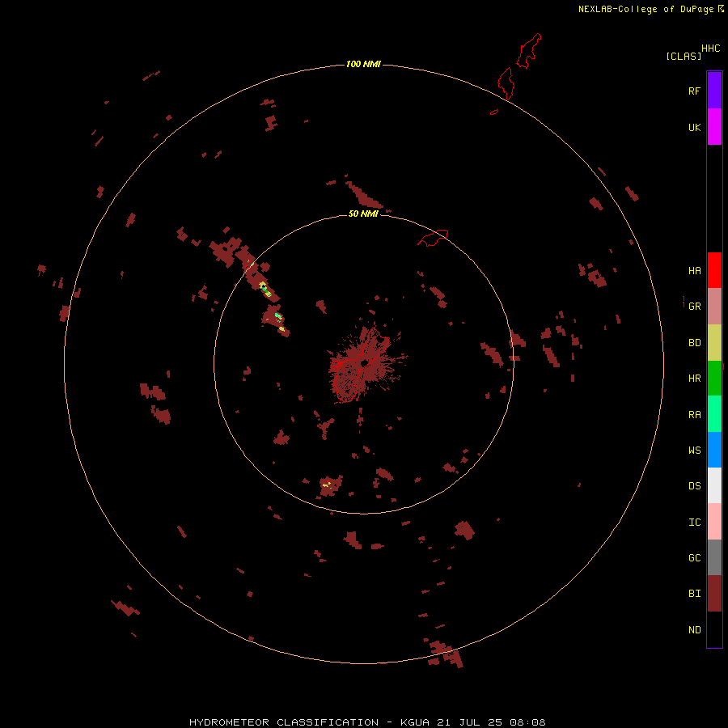The width and height of the screenshot is (728, 728).
Task: Click the Hydrometeor Classification KGUA caption
Action: (367, 722)
